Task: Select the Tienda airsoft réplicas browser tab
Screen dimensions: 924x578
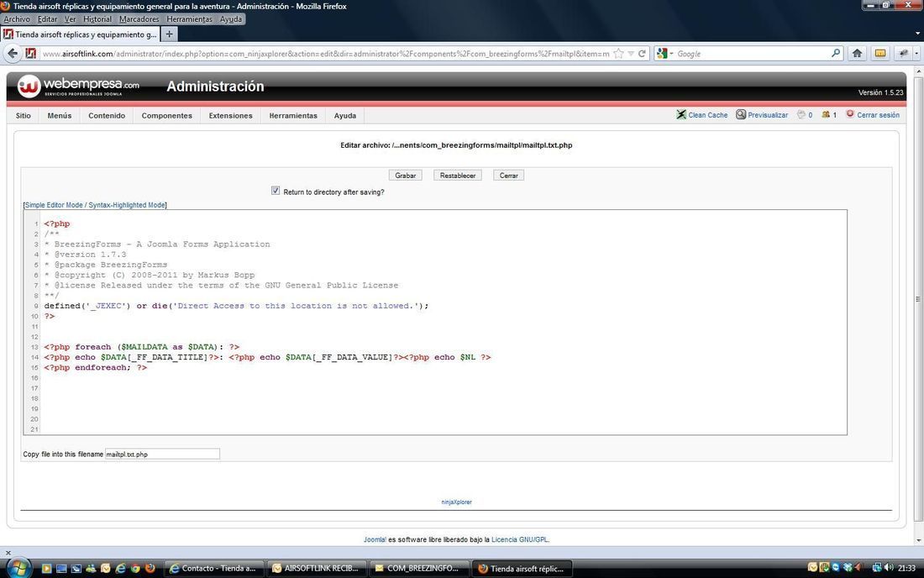Action: pos(81,34)
